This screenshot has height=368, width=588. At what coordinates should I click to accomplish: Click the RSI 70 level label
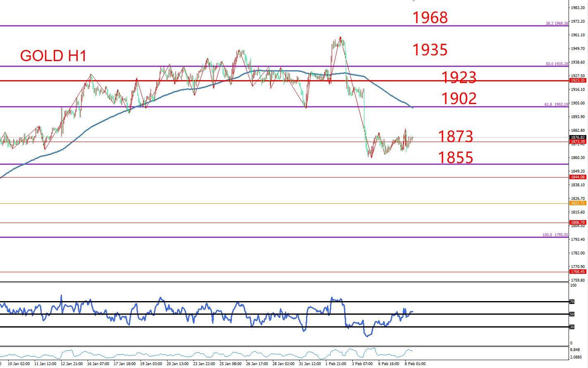click(x=572, y=302)
